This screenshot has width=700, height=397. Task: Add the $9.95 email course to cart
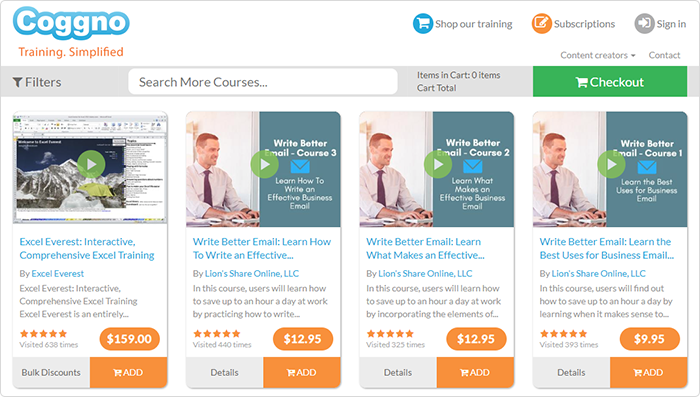click(649, 372)
